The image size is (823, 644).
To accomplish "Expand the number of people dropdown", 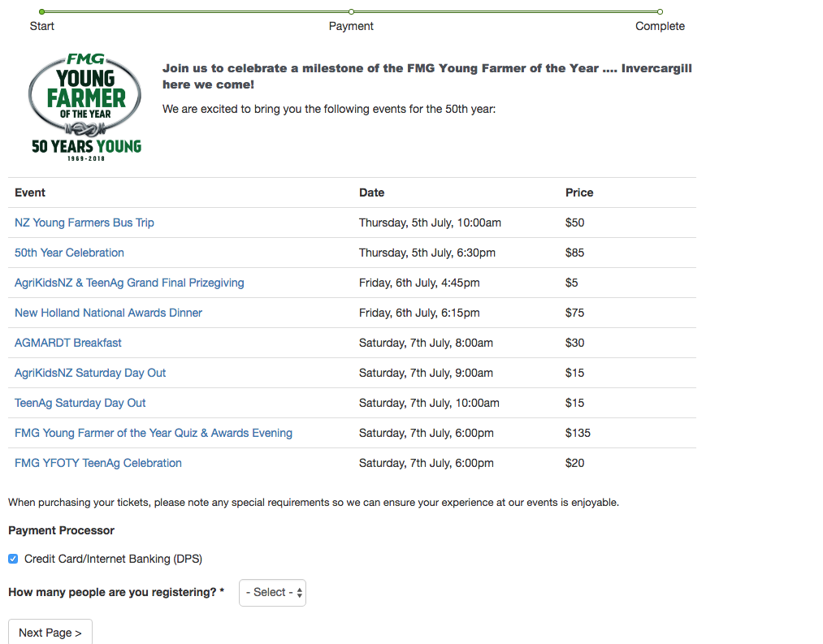I will [272, 593].
